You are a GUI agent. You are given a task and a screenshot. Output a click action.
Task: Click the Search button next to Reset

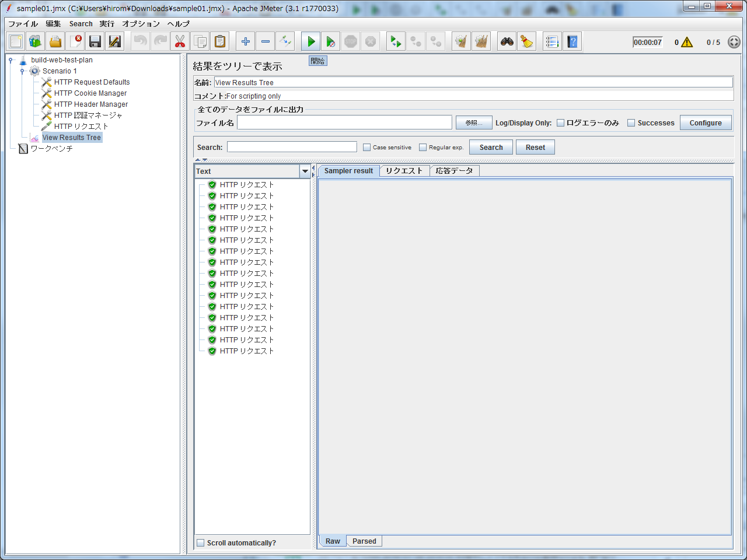[x=491, y=148]
